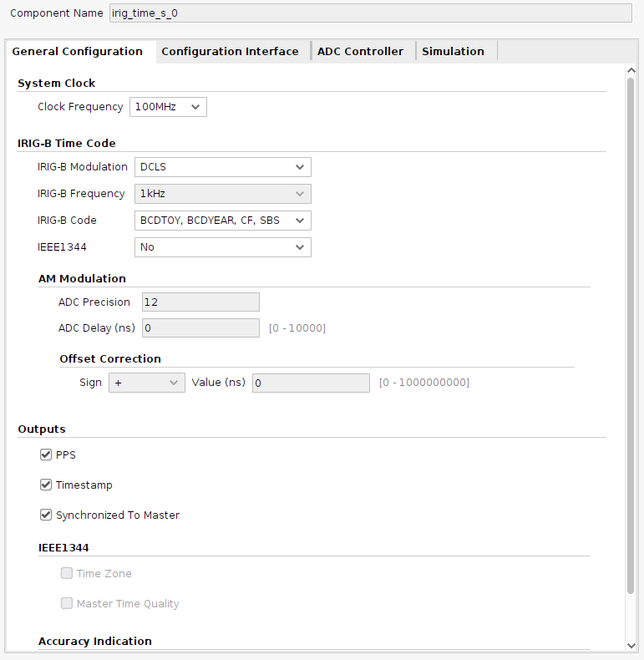Click the scroll down arrow

(x=631, y=645)
